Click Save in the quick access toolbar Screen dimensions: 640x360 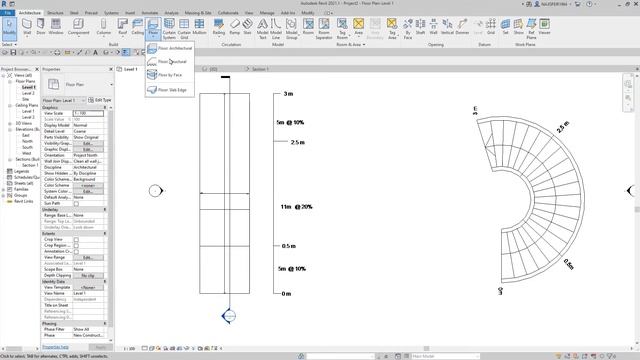coord(13,52)
